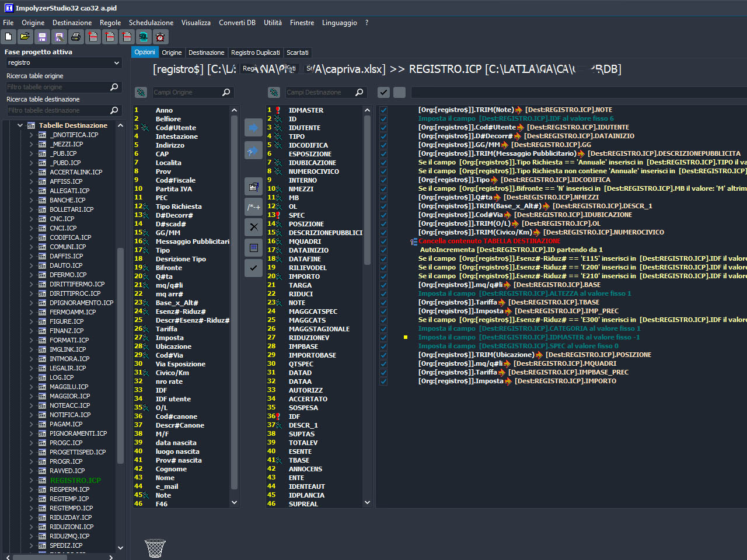Screen dimensions: 747x560
Task: Click the trash bin icon at bottom
Action: (x=155, y=548)
